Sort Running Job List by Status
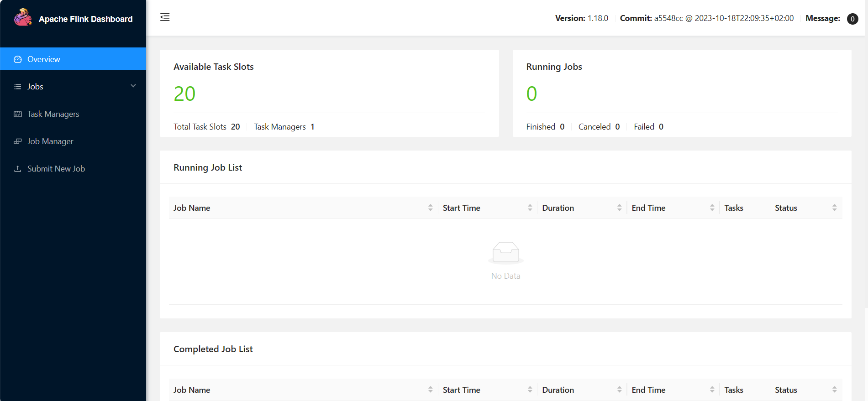The image size is (868, 401). [x=834, y=208]
